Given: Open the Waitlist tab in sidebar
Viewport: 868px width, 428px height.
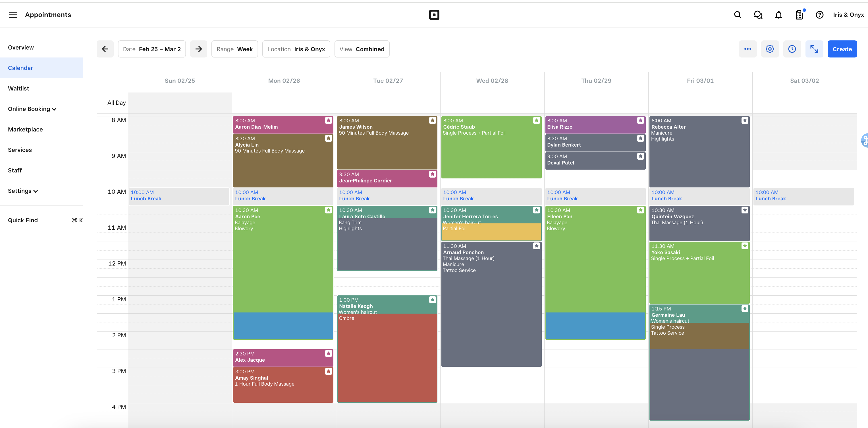Looking at the screenshot, I should coord(18,88).
